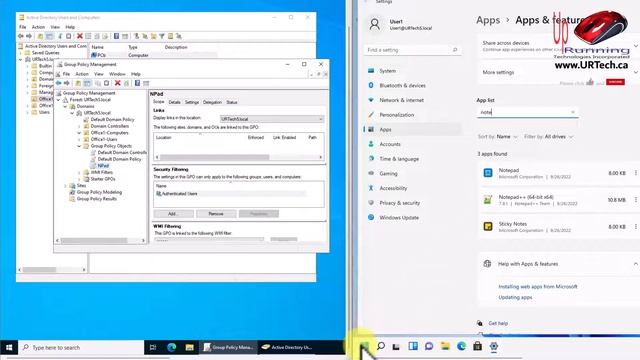This screenshot has width=640, height=360.
Task: Open the Sort by Name dropdown
Action: (x=498, y=137)
